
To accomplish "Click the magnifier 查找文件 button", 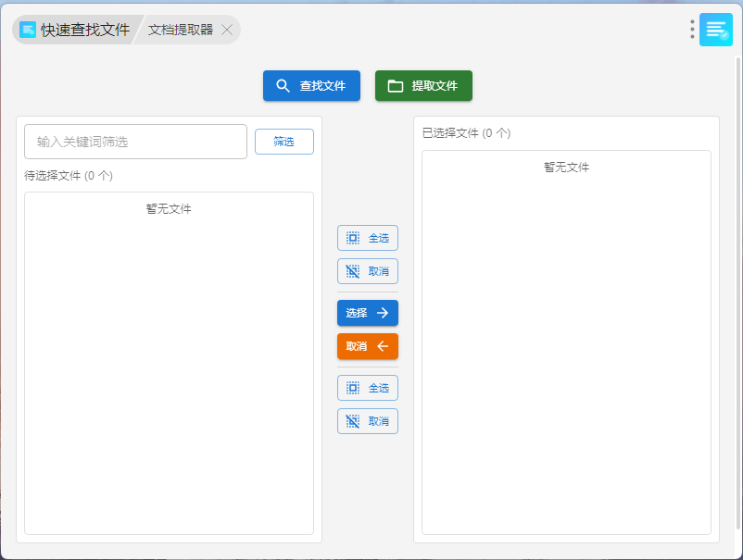I will 311,86.
